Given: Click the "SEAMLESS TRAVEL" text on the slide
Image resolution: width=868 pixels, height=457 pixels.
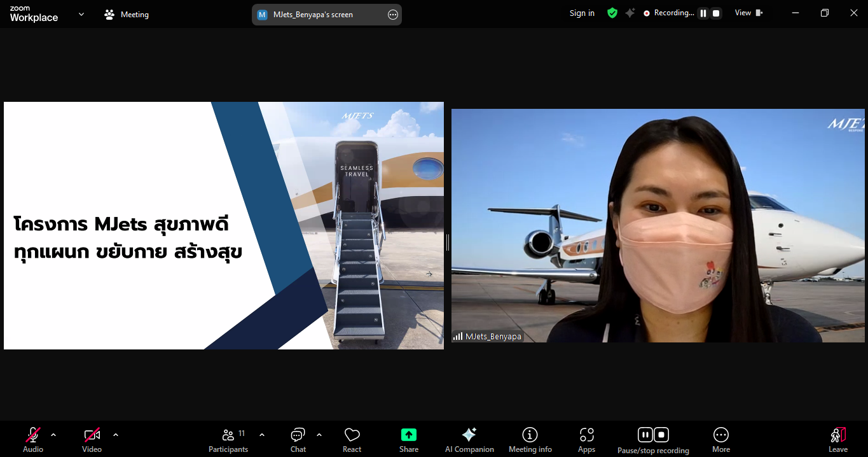Looking at the screenshot, I should tap(357, 171).
